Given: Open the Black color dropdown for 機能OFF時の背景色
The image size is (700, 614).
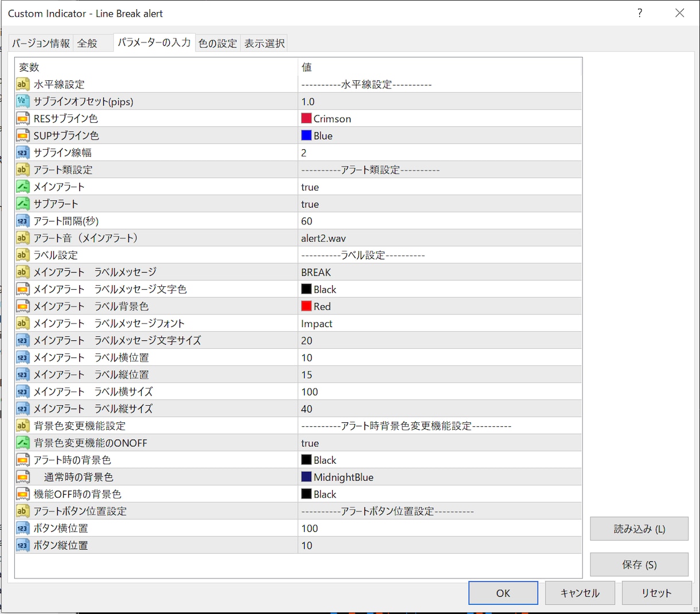Looking at the screenshot, I should pyautogui.click(x=440, y=494).
